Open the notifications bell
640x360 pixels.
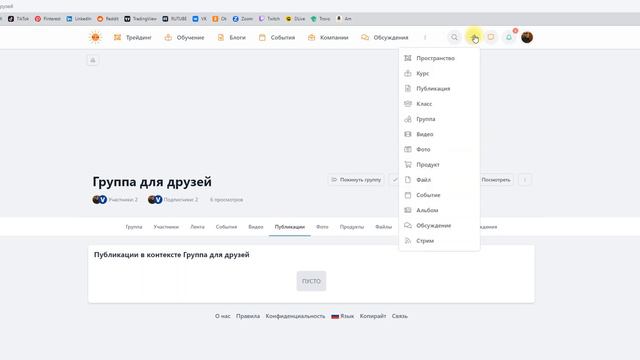point(509,38)
